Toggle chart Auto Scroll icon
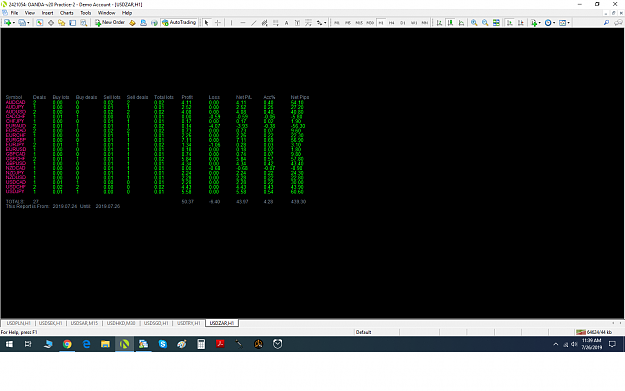Image resolution: width=625 pixels, height=391 pixels. [x=509, y=23]
